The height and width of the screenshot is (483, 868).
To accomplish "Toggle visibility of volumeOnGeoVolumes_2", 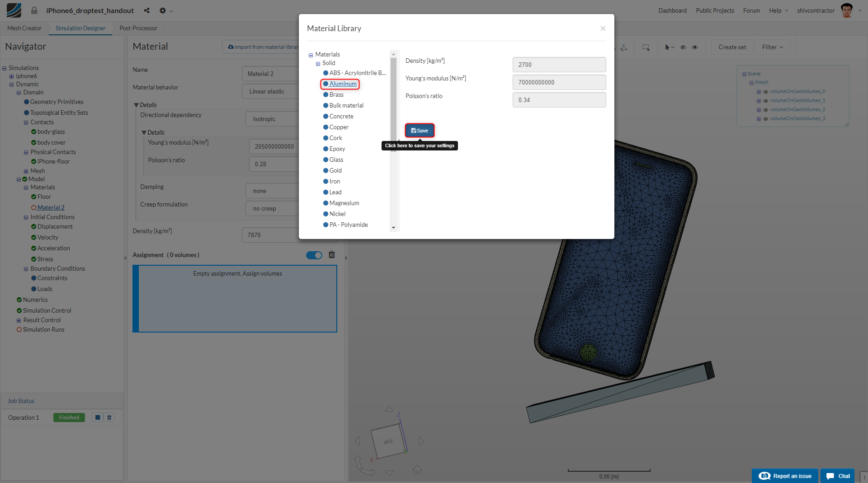I will 765,110.
